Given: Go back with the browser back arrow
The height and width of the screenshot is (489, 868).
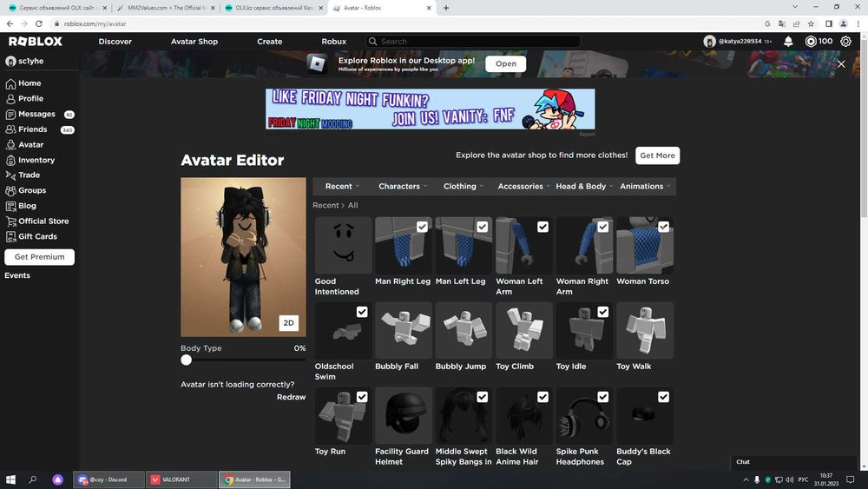Looking at the screenshot, I should click(10, 23).
